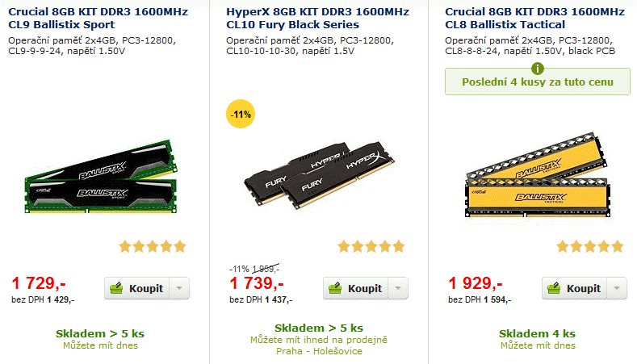Viewport: 637px width, 364px height.
Task: Click the star rating under Ballistix Sport
Action: pyautogui.click(x=152, y=247)
